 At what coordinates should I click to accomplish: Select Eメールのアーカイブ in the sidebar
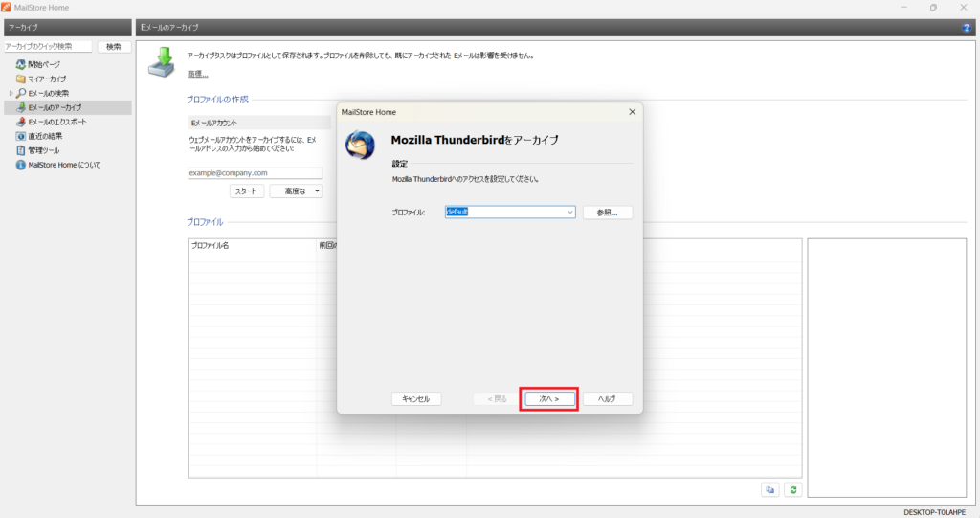coord(55,107)
